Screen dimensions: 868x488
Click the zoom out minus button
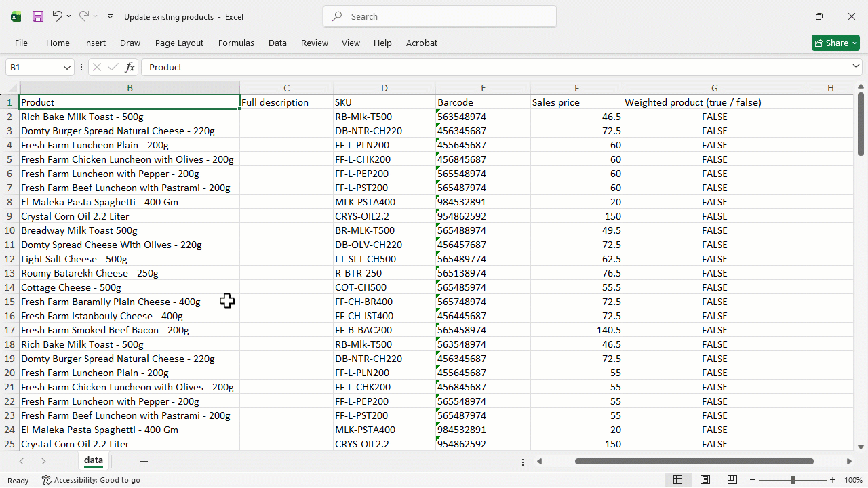coord(752,480)
